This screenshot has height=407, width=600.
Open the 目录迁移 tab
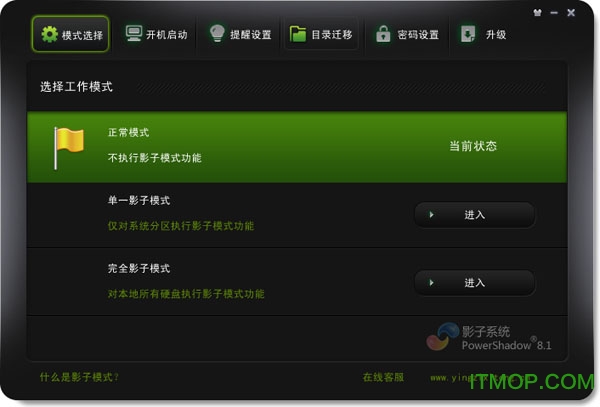pyautogui.click(x=321, y=34)
